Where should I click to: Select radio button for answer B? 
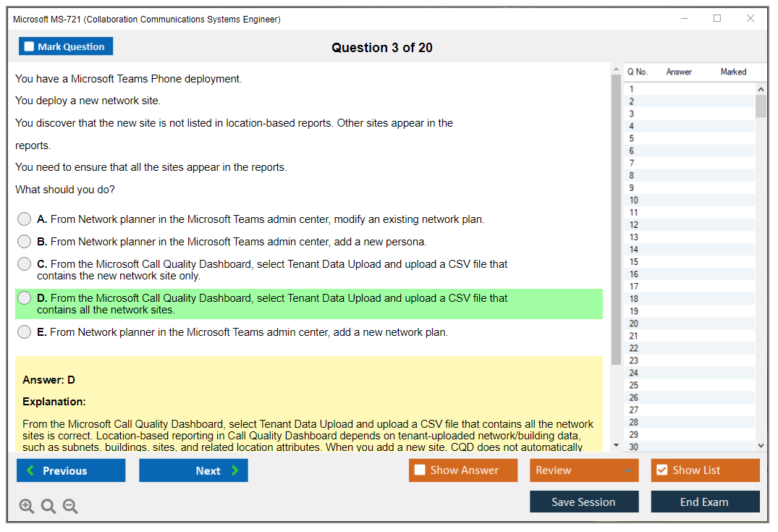tap(25, 241)
